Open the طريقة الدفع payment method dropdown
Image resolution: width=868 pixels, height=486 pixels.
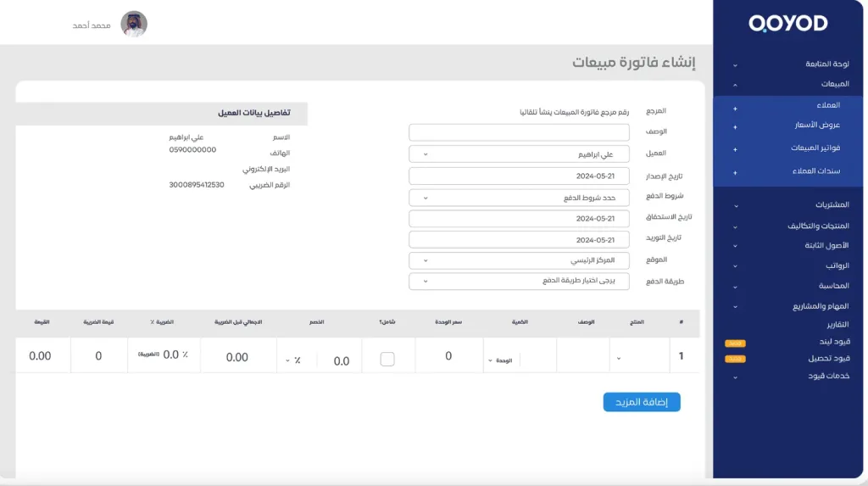pyautogui.click(x=519, y=281)
